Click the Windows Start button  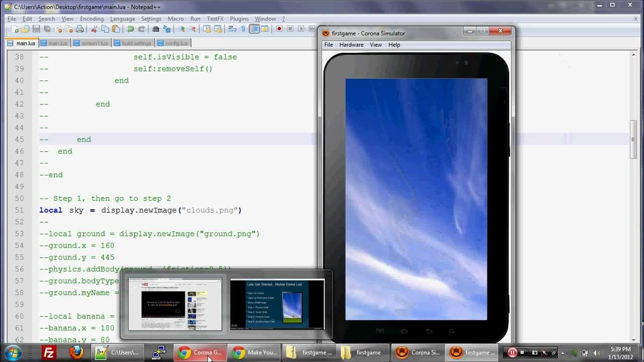12,352
